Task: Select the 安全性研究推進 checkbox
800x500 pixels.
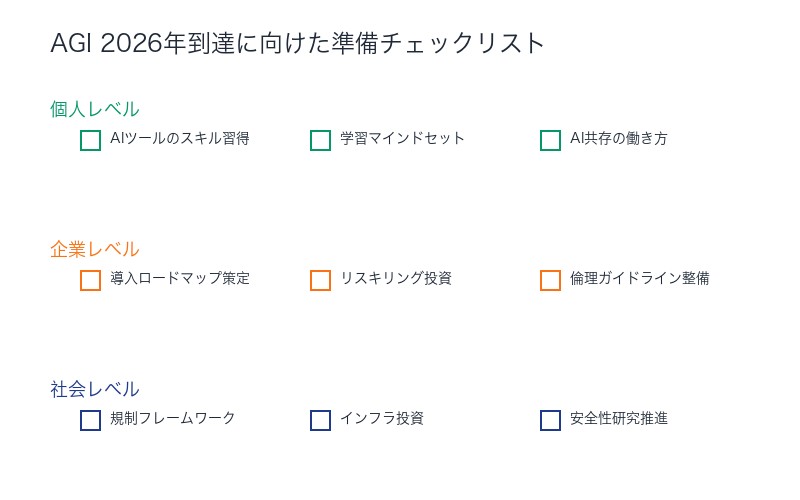Action: tap(550, 420)
